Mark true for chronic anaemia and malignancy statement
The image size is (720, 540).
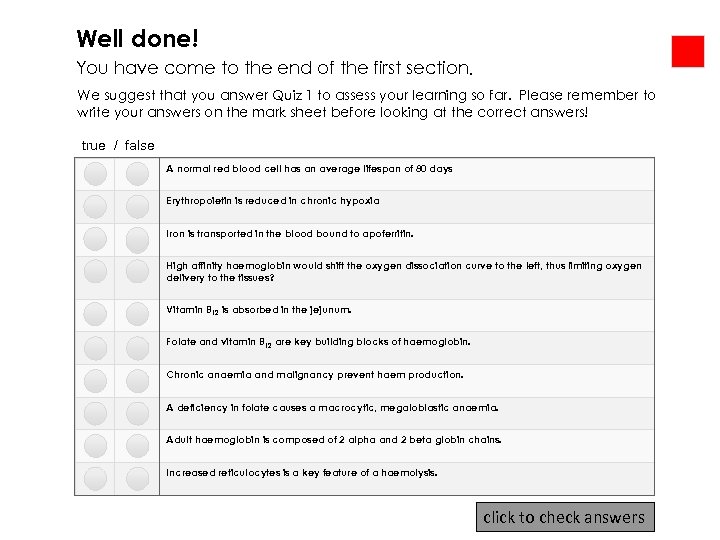95,381
